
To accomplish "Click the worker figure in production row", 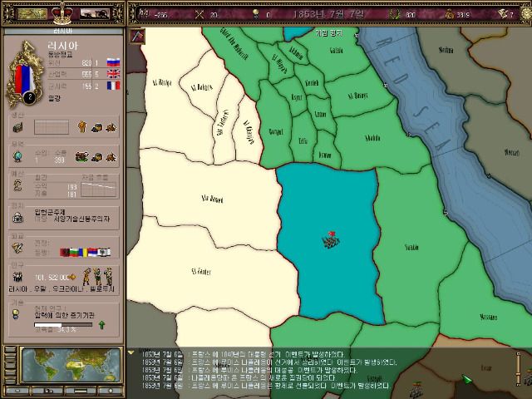I will tap(82, 127).
